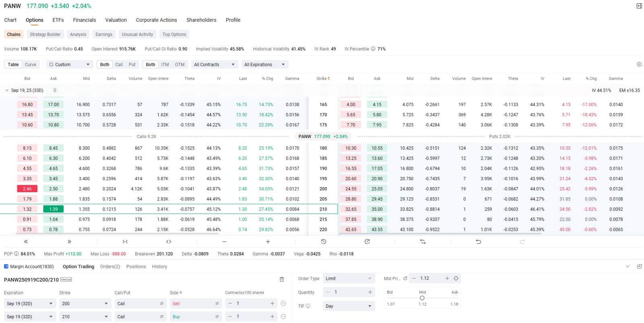Flip Call/Put on the 200 strike leg
Viewport: 644px width, 323px height.
[162, 304]
